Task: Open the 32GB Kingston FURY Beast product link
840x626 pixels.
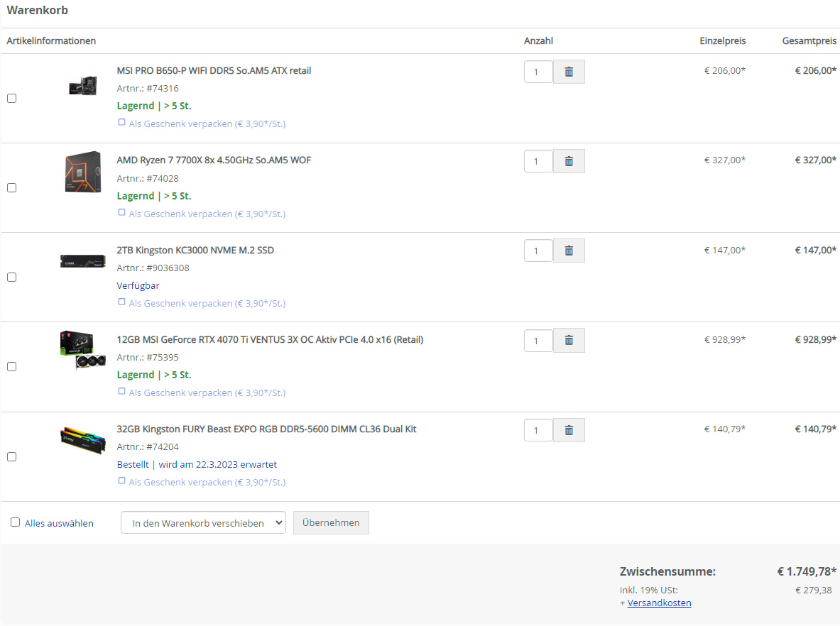Action: point(266,429)
